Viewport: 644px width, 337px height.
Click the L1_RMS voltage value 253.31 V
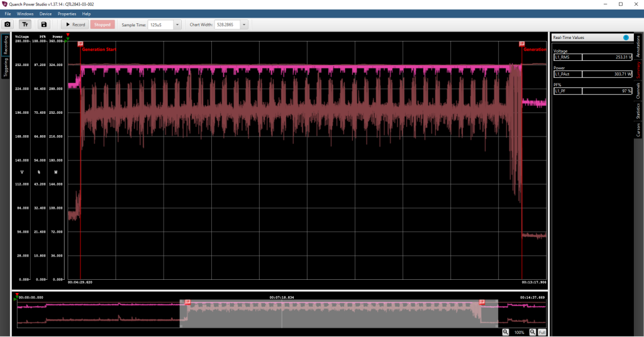pos(607,57)
